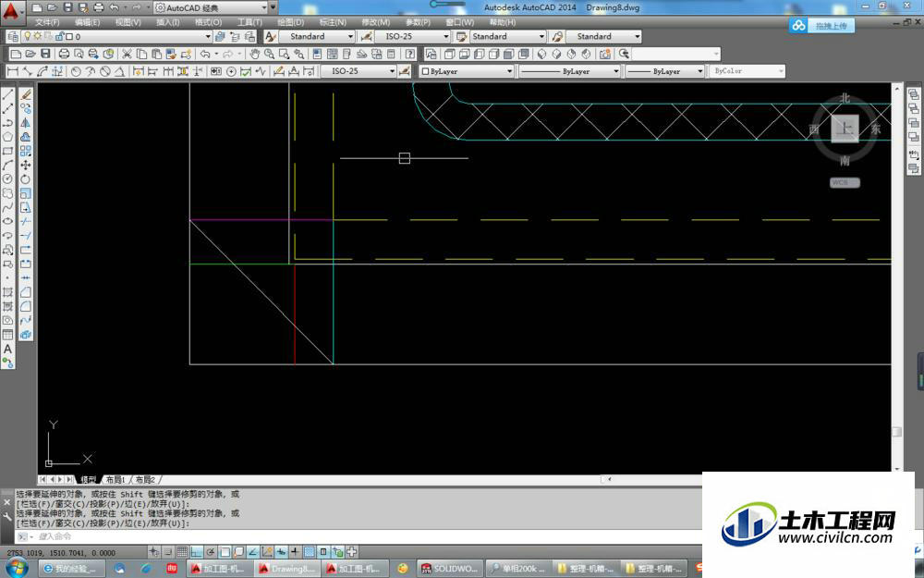924x578 pixels.
Task: Open the Standard multileader style dropdown
Action: click(x=603, y=36)
